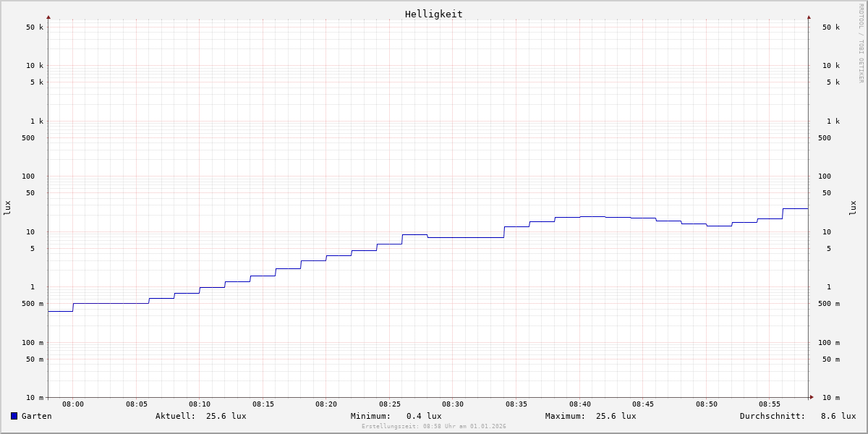The height and width of the screenshot is (434, 868).
Task: Click the red arrow atop the right y-axis
Action: tap(809, 17)
